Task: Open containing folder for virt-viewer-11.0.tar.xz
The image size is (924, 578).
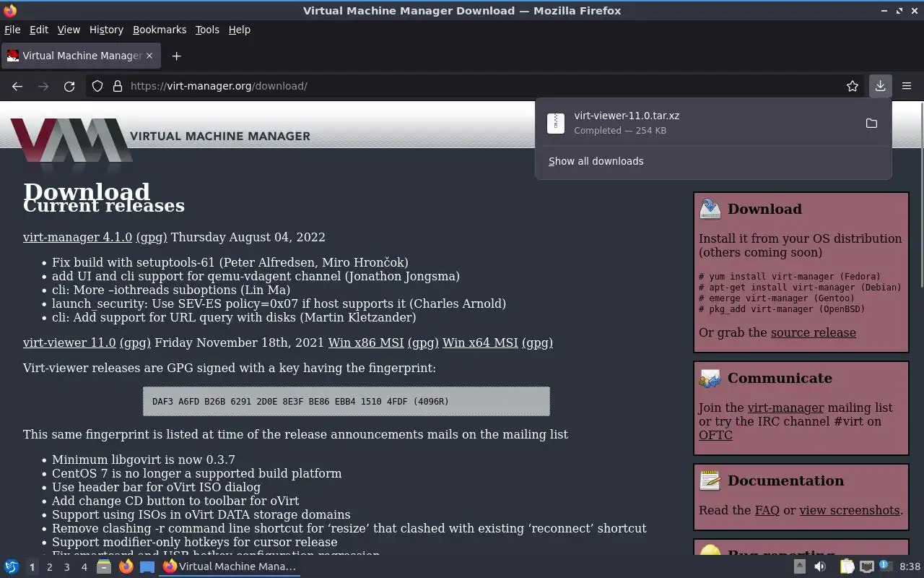Action: 871,124
